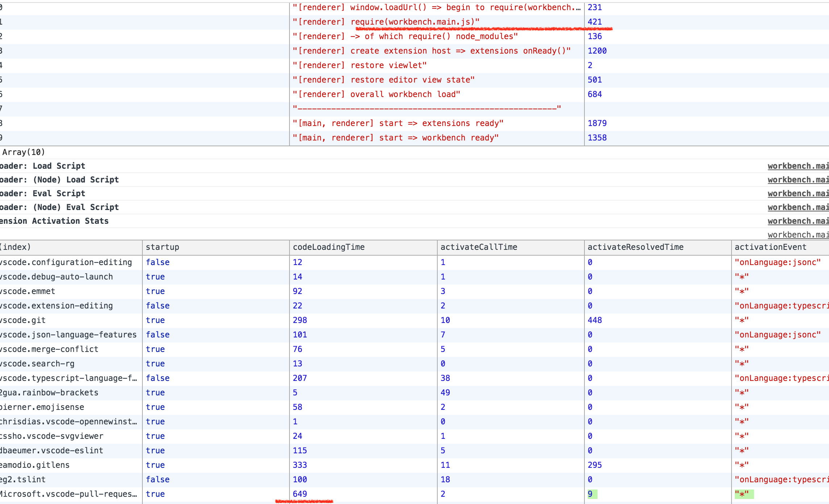Click the create extension host timer label

432,51
